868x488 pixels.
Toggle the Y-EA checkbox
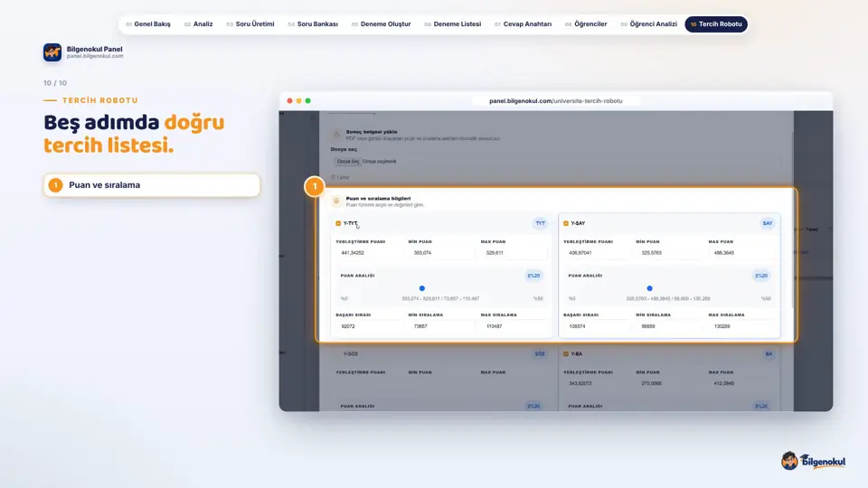point(566,354)
